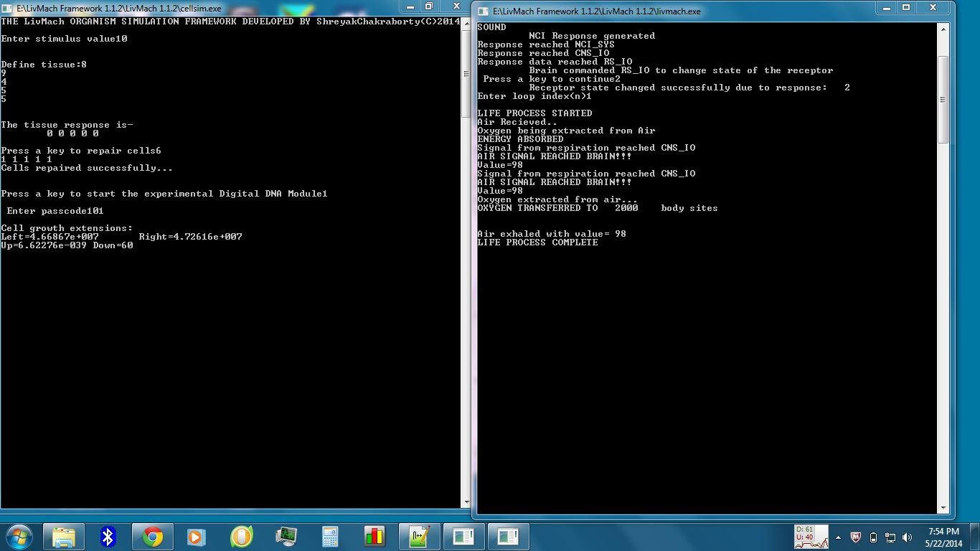980x551 pixels.
Task: Click the 'Enter stimulus value10' line
Action: click(65, 39)
